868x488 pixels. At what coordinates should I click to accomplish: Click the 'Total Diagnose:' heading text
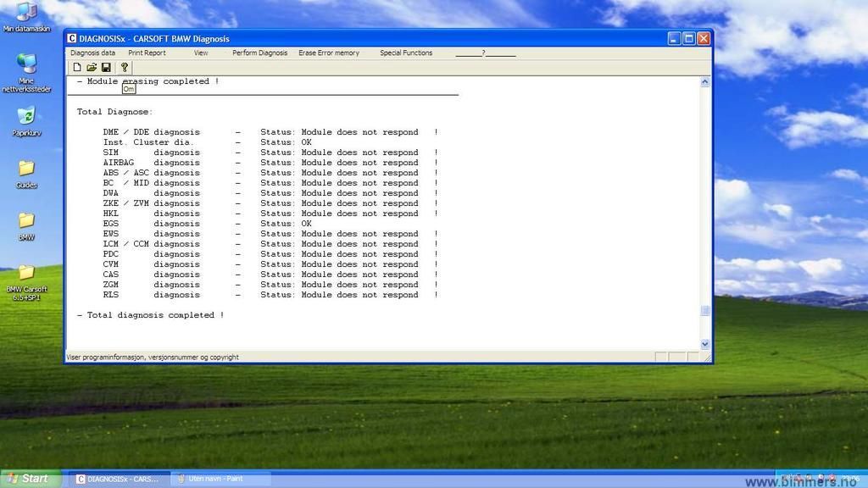click(114, 112)
